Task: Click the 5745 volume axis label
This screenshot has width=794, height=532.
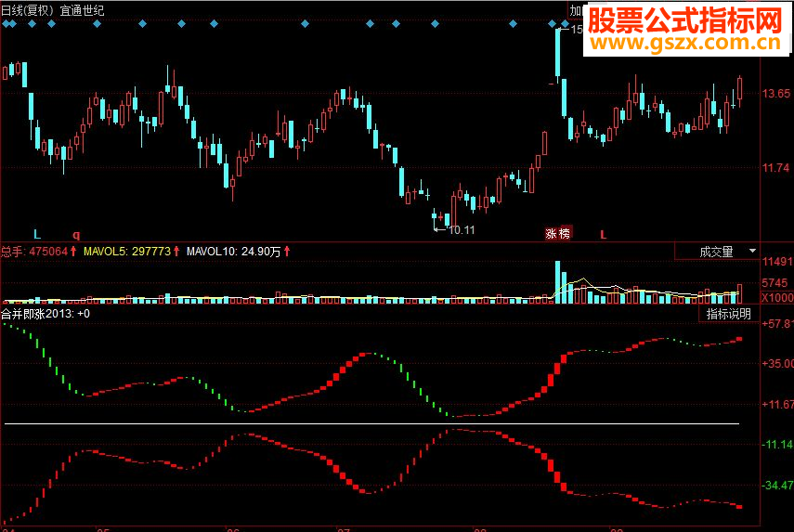Action: [x=774, y=283]
